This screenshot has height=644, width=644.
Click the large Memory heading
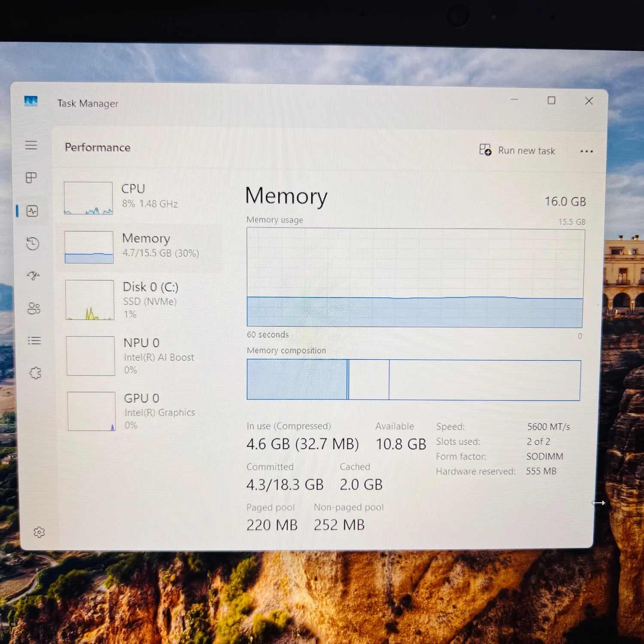point(286,196)
